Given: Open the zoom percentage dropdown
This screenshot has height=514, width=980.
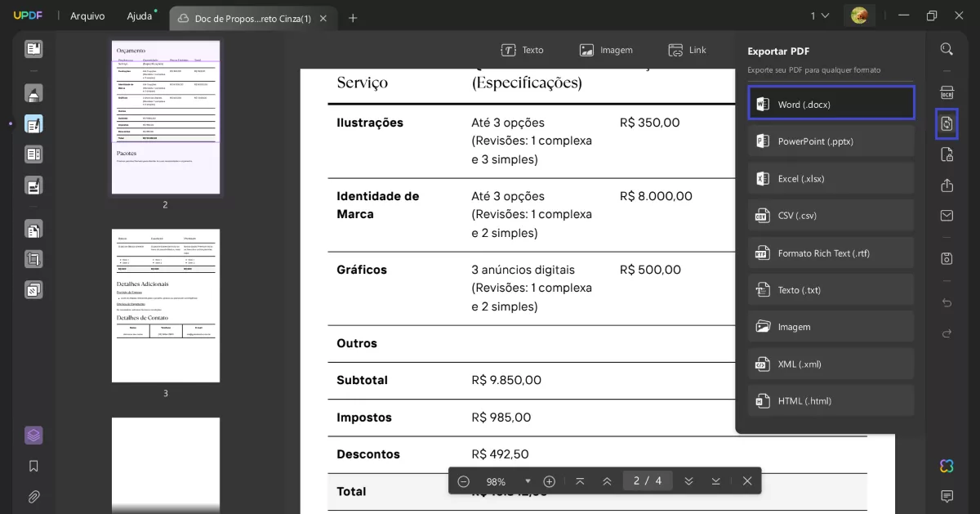Looking at the screenshot, I should tap(528, 481).
